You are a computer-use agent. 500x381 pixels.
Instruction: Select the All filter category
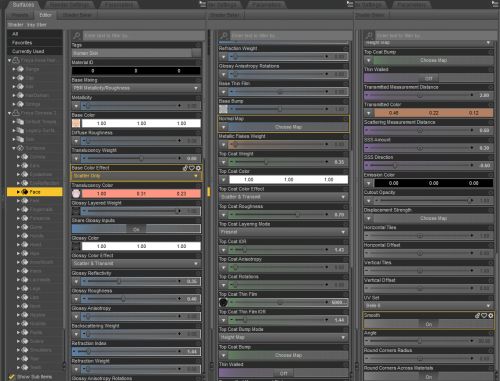click(x=35, y=34)
